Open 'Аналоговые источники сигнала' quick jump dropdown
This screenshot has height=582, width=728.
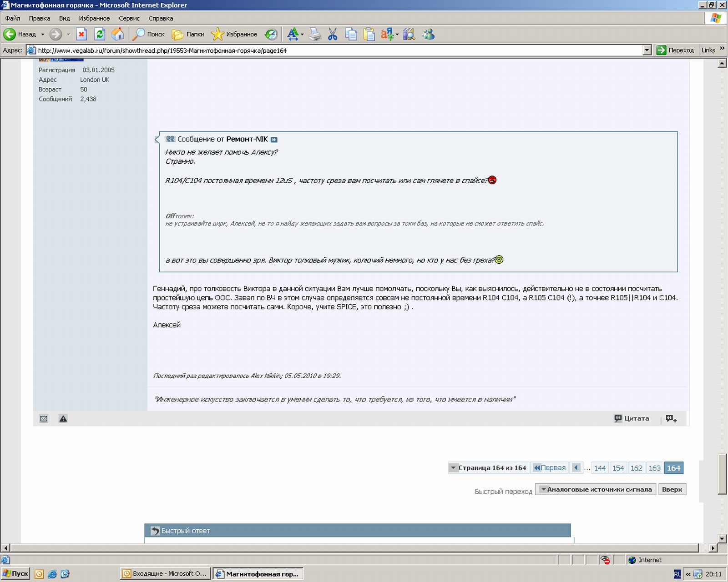(x=596, y=490)
